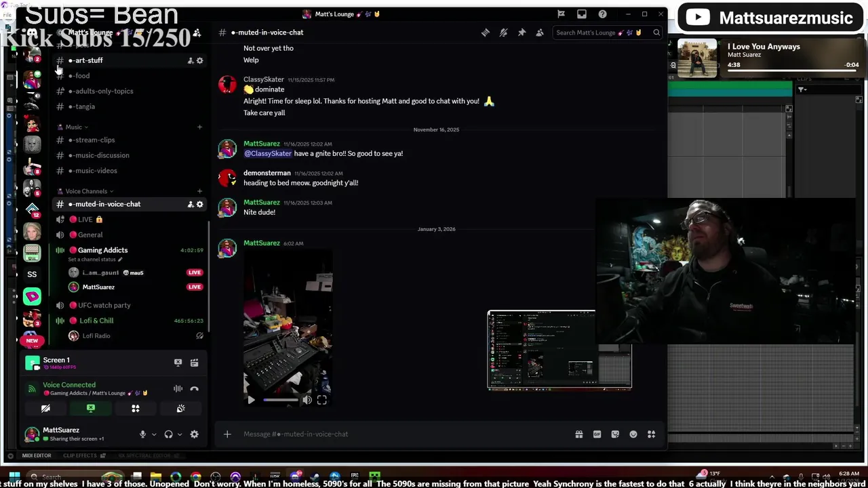Open invite icon on muted-in-voice-chat channel
This screenshot has width=868, height=488.
coord(190,204)
